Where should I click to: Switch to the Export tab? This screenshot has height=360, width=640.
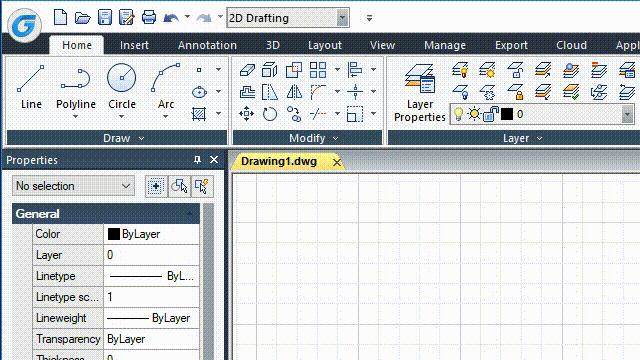coord(511,45)
